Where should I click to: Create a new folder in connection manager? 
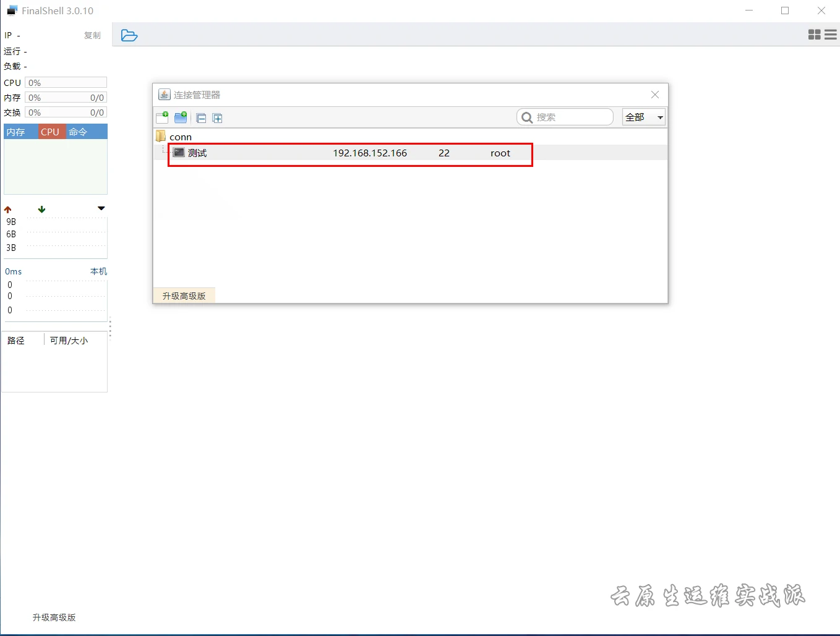(x=181, y=117)
